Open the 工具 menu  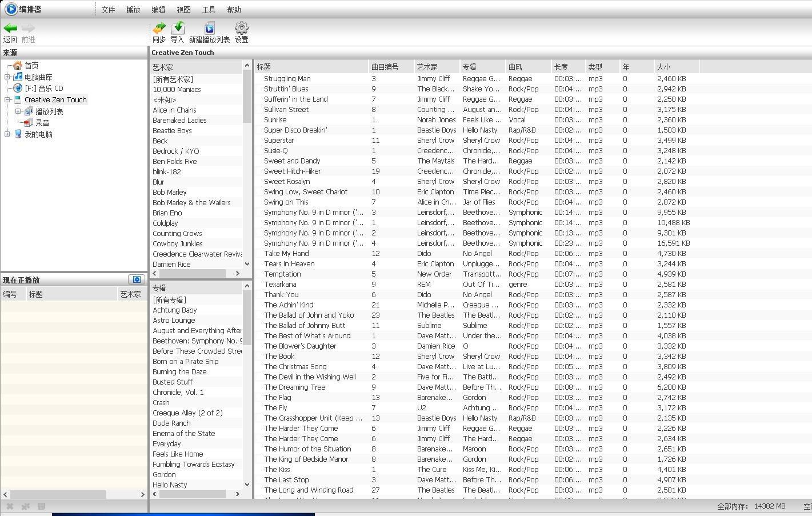[x=209, y=10]
